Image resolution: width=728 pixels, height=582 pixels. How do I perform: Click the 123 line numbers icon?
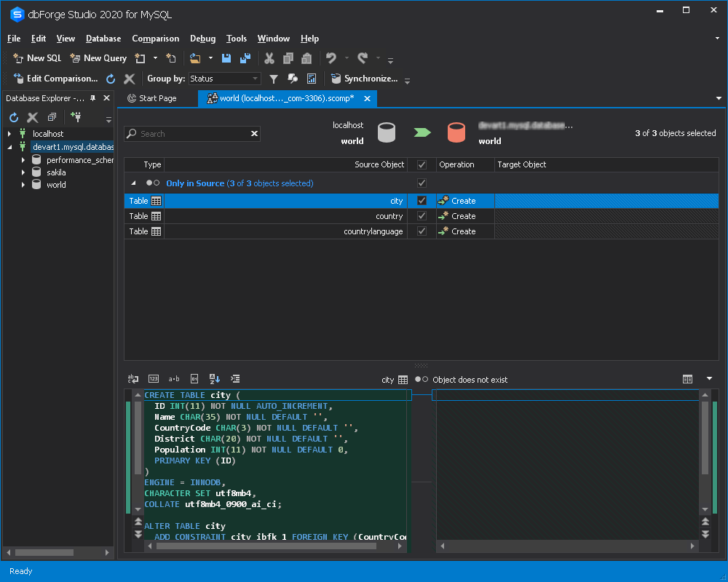[154, 379]
